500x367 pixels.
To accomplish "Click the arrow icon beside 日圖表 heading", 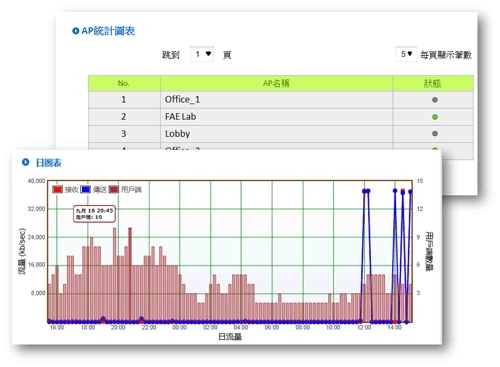I will (26, 162).
